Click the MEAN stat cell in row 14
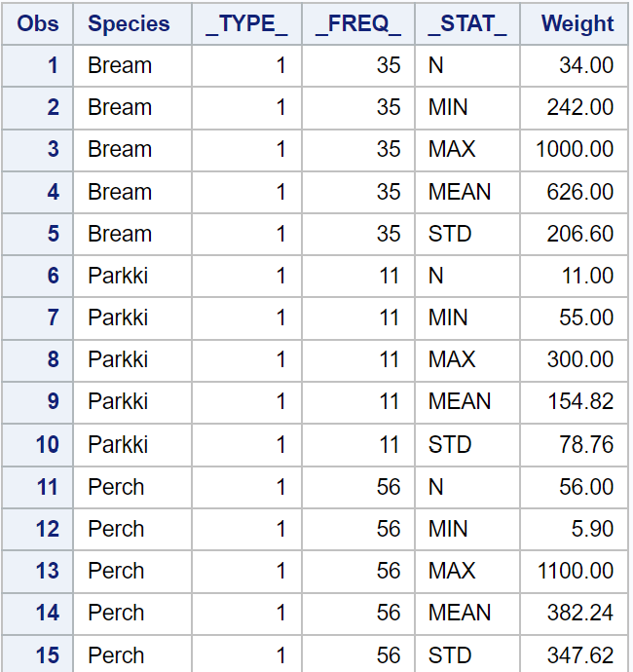This screenshot has width=633, height=672. tap(467, 613)
